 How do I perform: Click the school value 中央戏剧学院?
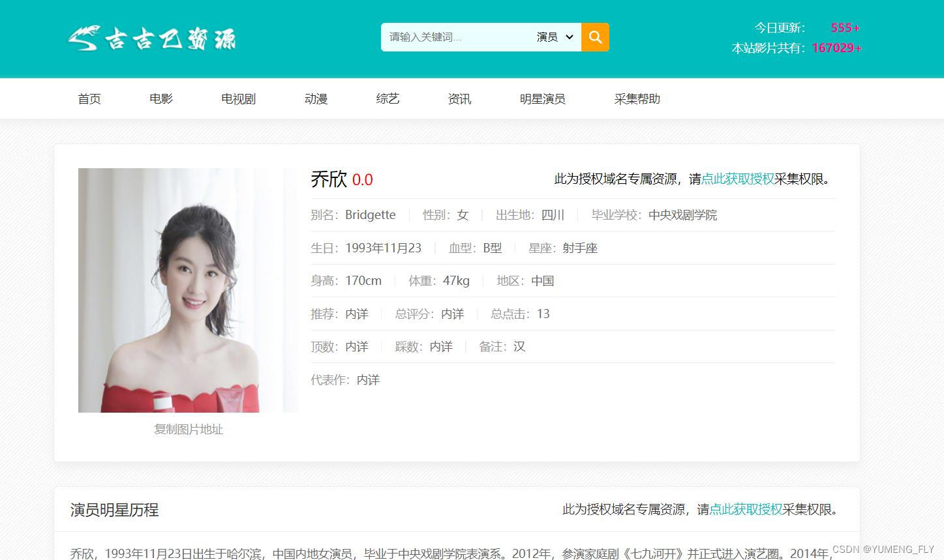click(x=683, y=215)
